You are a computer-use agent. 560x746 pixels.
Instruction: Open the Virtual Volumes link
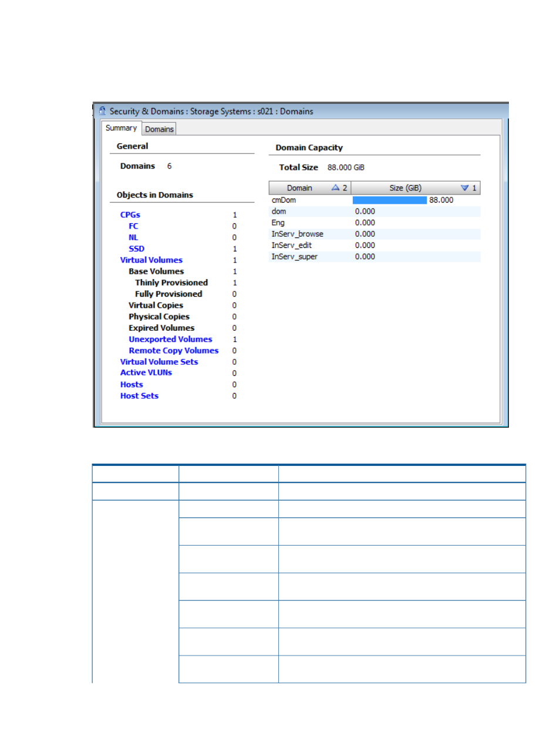pyautogui.click(x=151, y=260)
